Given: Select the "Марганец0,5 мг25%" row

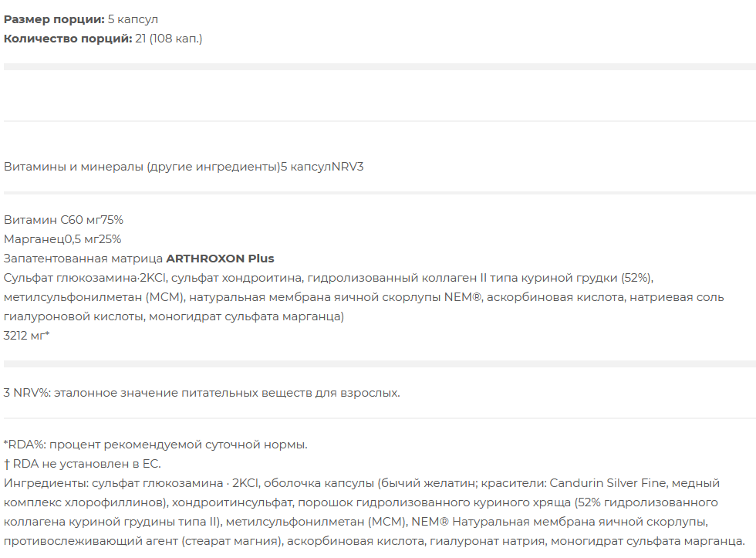Looking at the screenshot, I should tap(62, 239).
